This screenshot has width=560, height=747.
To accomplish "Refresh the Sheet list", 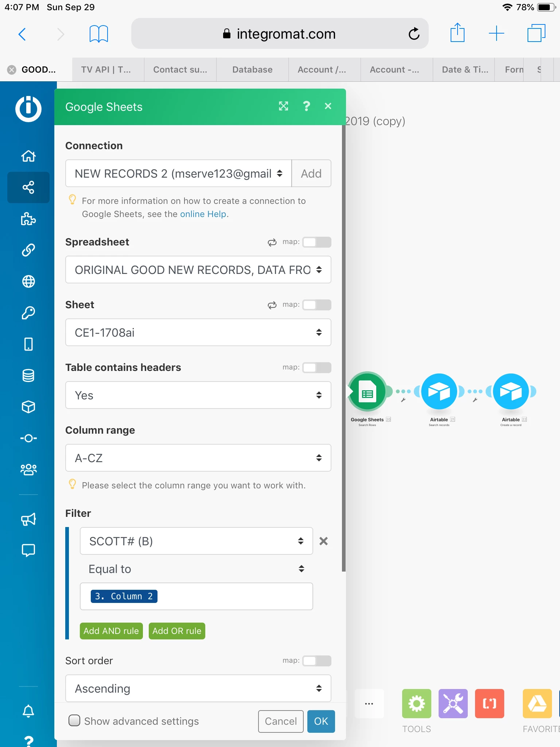I will click(272, 305).
